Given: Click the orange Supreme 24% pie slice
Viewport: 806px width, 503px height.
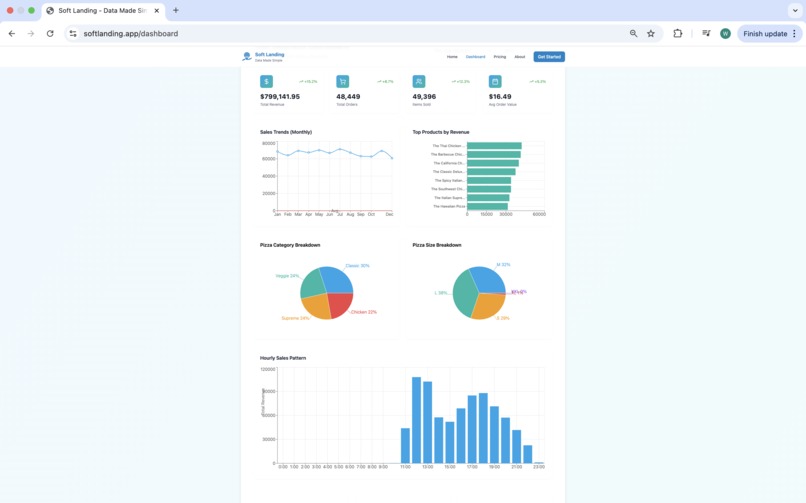Looking at the screenshot, I should (x=316, y=306).
